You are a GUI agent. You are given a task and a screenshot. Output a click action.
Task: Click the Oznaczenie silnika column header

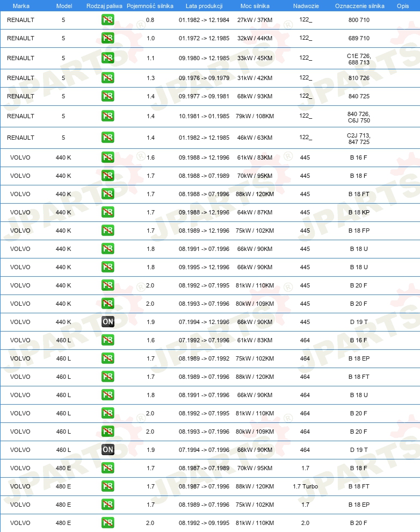coord(360,6)
